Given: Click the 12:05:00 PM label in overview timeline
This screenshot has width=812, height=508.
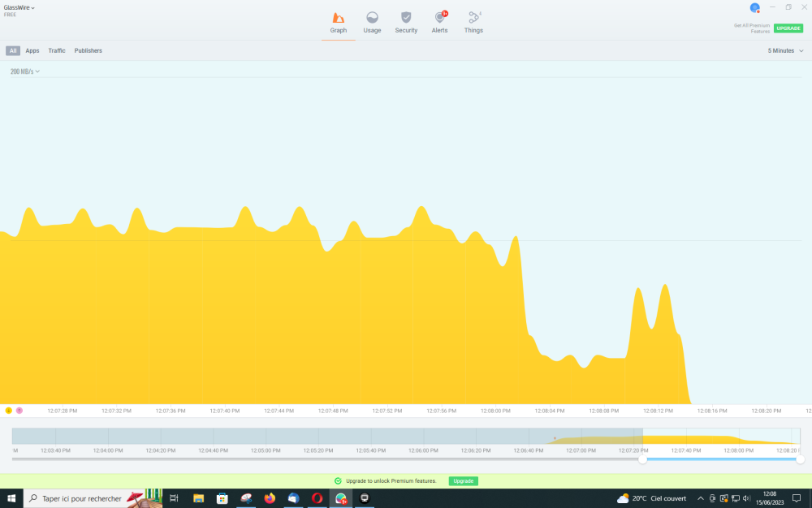Looking at the screenshot, I should [266, 450].
